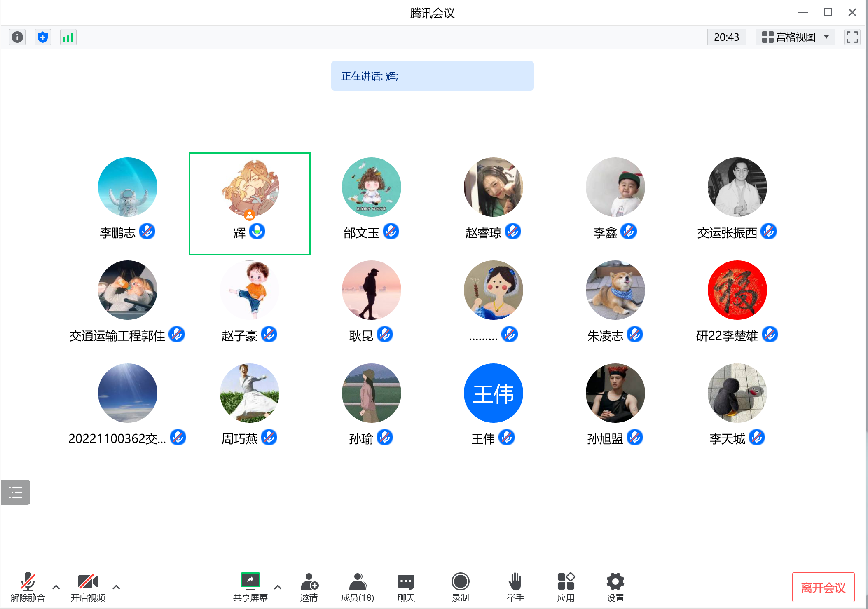Open the Share Screen (共享屏幕) tool
The width and height of the screenshot is (868, 609).
pyautogui.click(x=250, y=586)
